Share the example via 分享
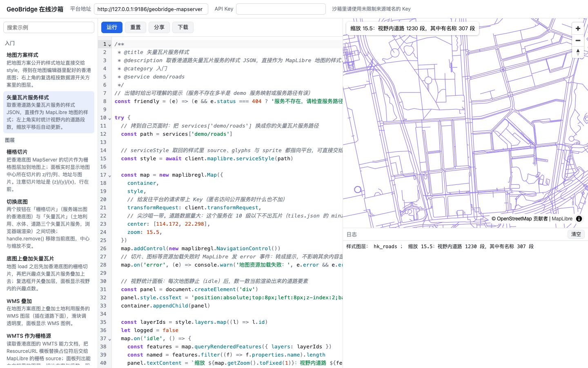Image resolution: width=588 pixels, height=368 pixels. pyautogui.click(x=159, y=27)
